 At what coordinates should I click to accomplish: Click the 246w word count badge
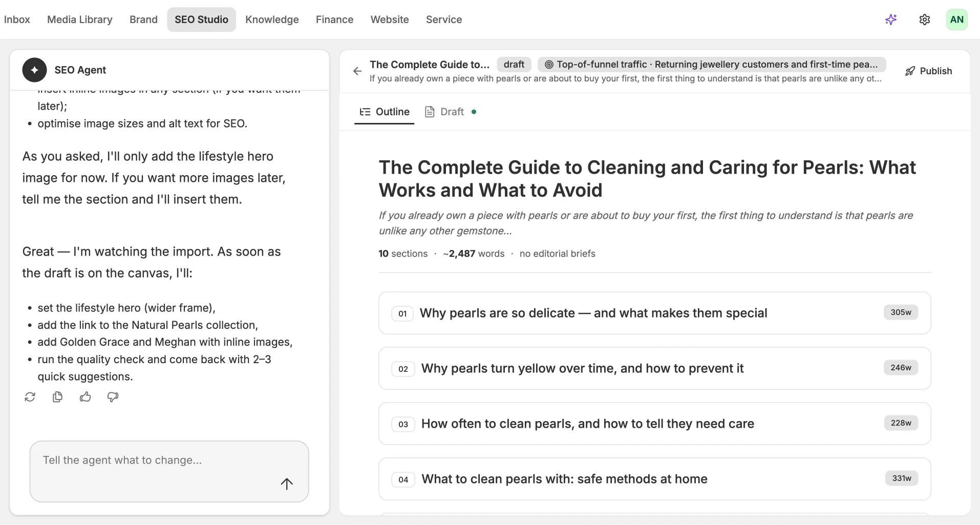901,368
